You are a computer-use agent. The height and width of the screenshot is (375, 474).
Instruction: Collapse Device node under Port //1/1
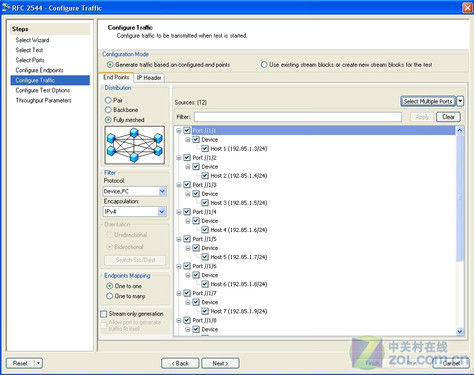[188, 140]
